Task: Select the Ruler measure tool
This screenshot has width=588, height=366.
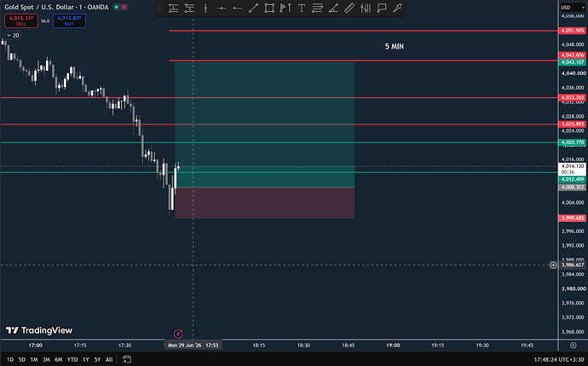Action: click(x=349, y=8)
